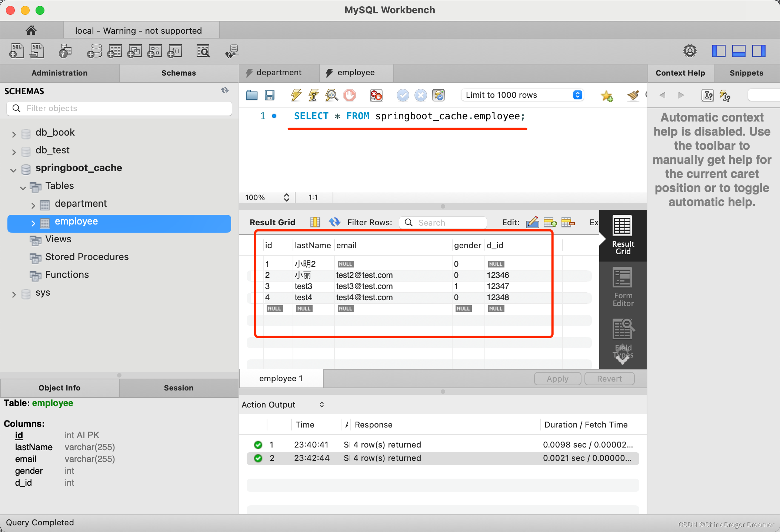Open script file in query editor

[x=252, y=95]
